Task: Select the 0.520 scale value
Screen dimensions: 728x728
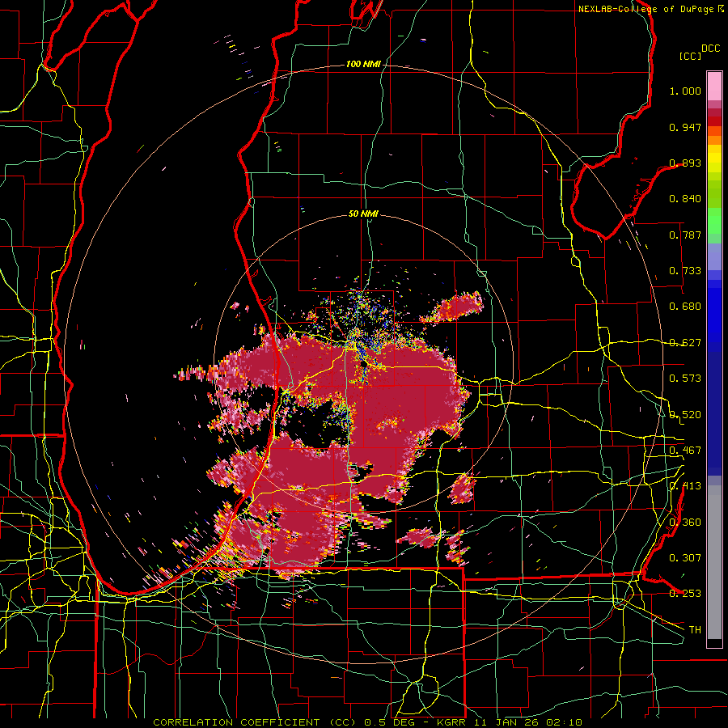Action: click(x=685, y=415)
